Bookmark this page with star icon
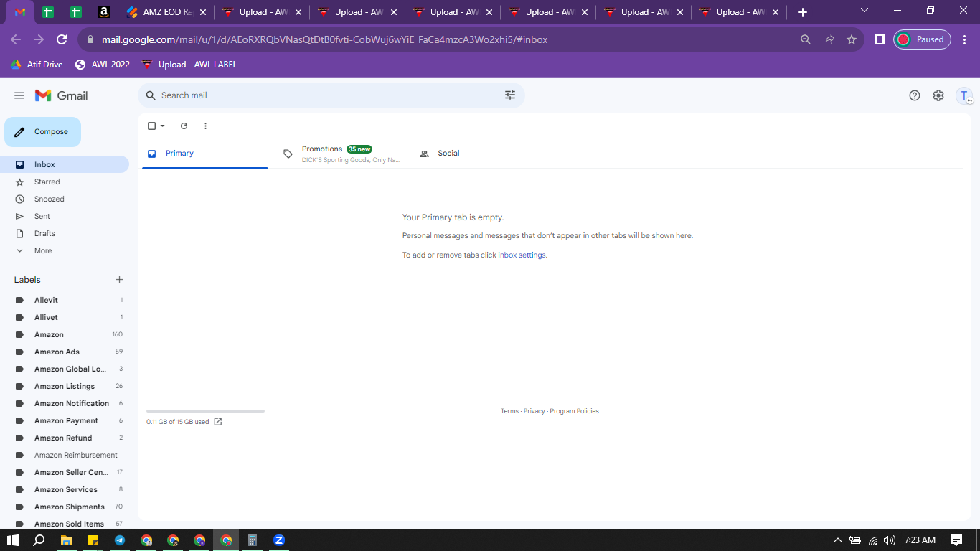 click(x=852, y=40)
